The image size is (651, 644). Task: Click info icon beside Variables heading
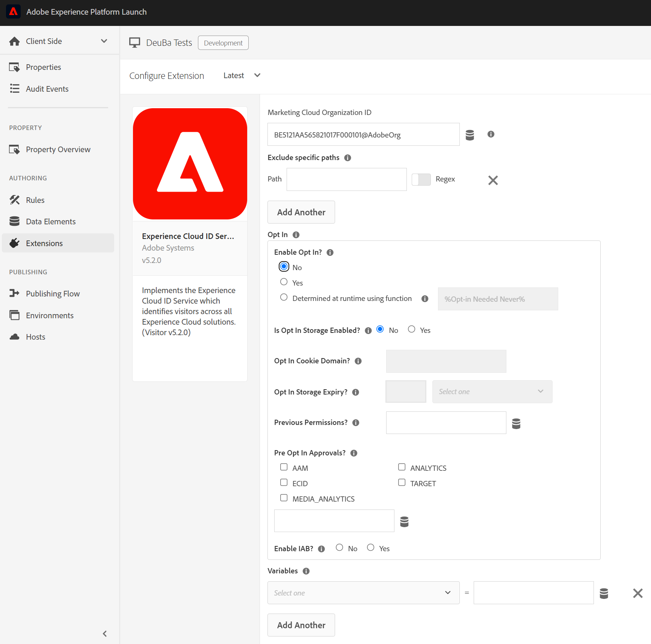306,571
